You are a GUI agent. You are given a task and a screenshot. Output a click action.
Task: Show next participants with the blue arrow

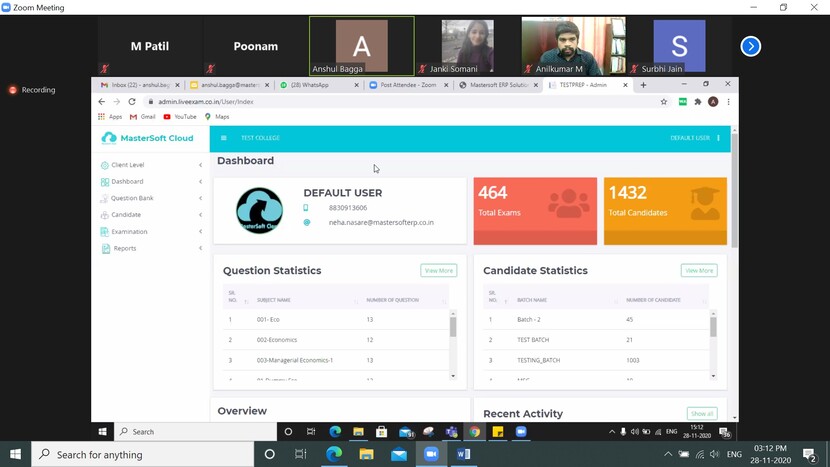(x=750, y=46)
